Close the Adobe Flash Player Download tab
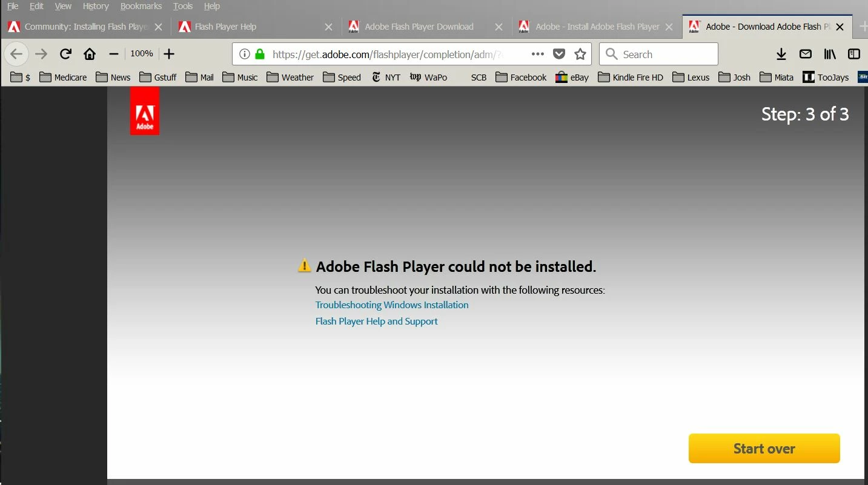This screenshot has width=868, height=485. click(x=499, y=27)
